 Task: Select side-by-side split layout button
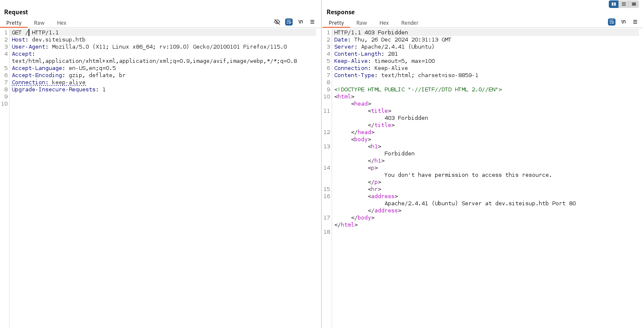point(614,4)
